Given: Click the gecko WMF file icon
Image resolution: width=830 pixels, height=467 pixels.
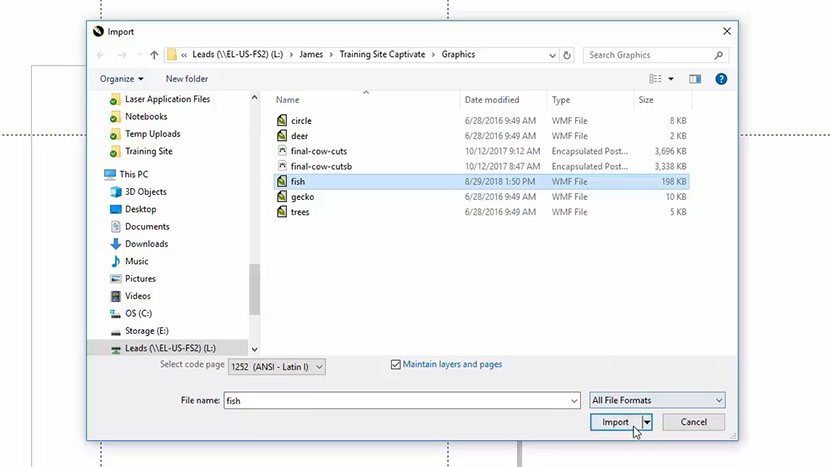Looking at the screenshot, I should coord(282,197).
